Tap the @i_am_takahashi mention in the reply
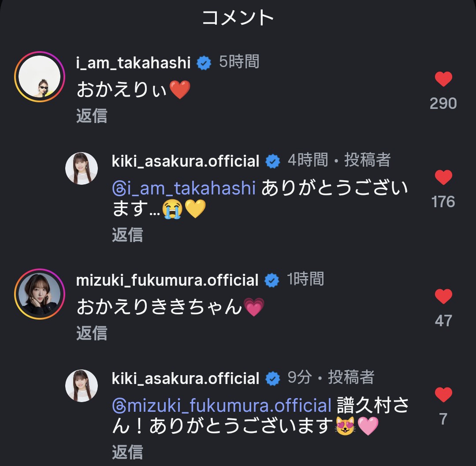The width and height of the screenshot is (476, 466). [x=184, y=189]
